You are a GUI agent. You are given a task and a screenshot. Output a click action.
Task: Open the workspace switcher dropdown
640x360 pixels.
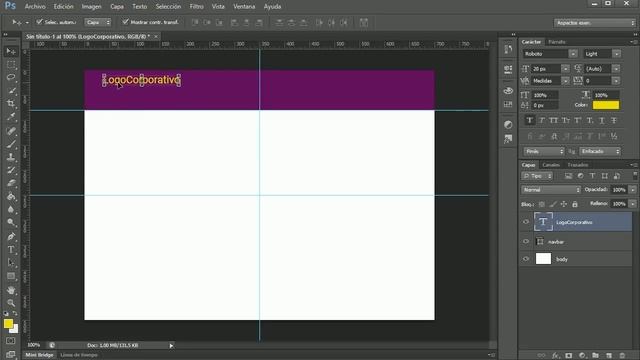(595, 23)
